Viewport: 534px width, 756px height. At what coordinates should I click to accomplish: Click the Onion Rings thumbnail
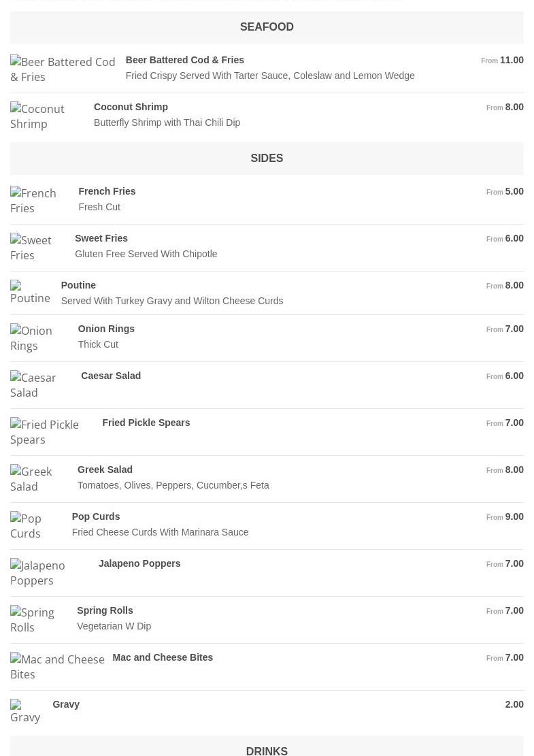[x=38, y=338]
